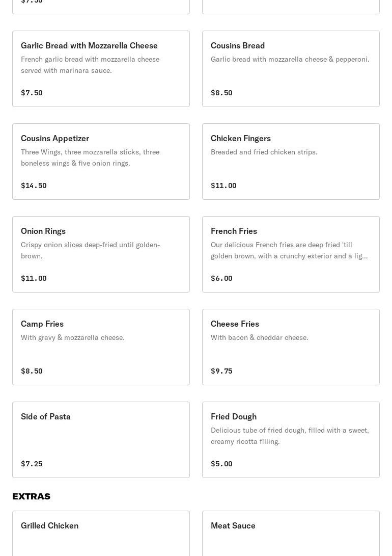This screenshot has height=556, width=392.
Task: Click the partially visible top-right item card
Action: coord(291,7)
